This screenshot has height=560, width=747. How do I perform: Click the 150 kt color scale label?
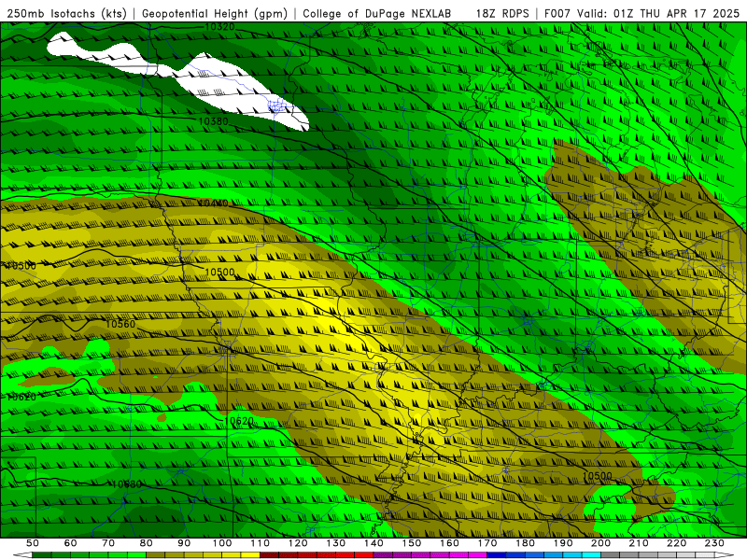click(x=412, y=543)
